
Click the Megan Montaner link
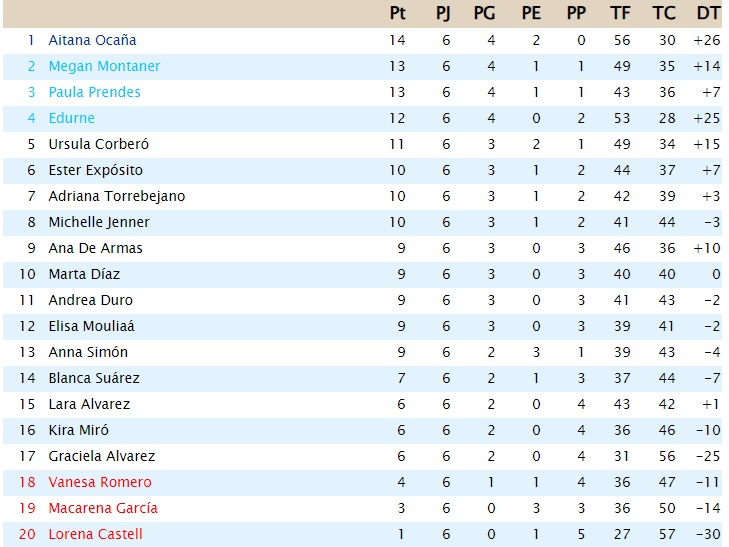(104, 66)
